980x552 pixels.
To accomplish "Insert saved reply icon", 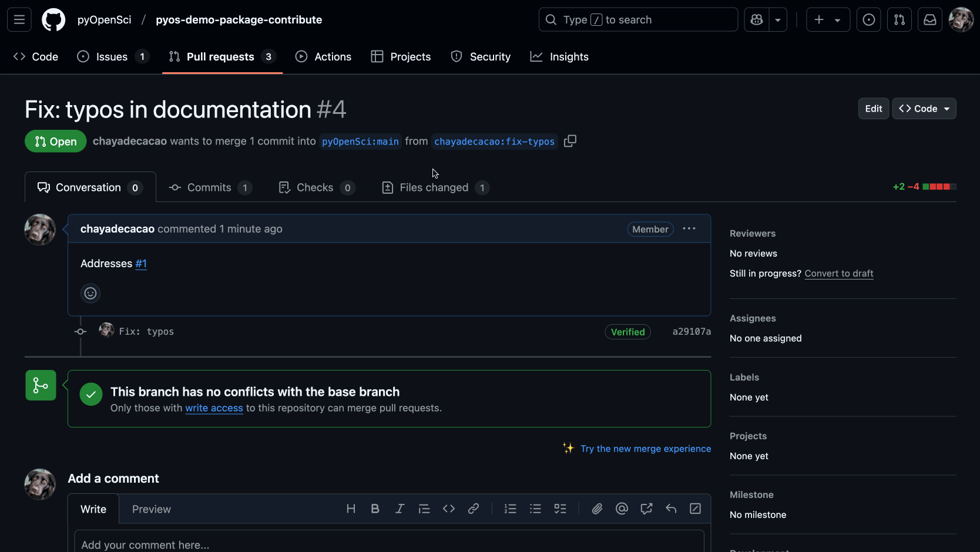I will [x=671, y=509].
